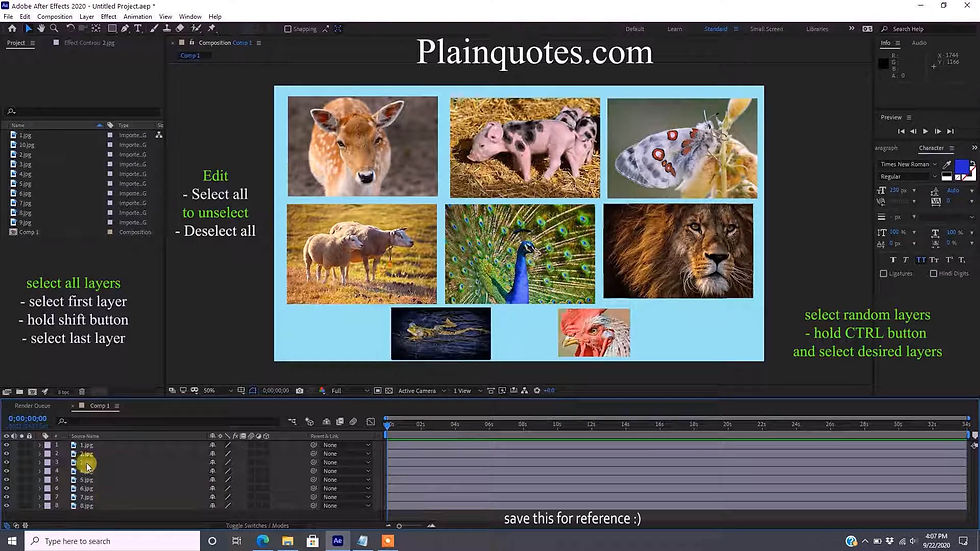Enable the Hindi Digits checkbox
980x551 pixels.
(933, 274)
